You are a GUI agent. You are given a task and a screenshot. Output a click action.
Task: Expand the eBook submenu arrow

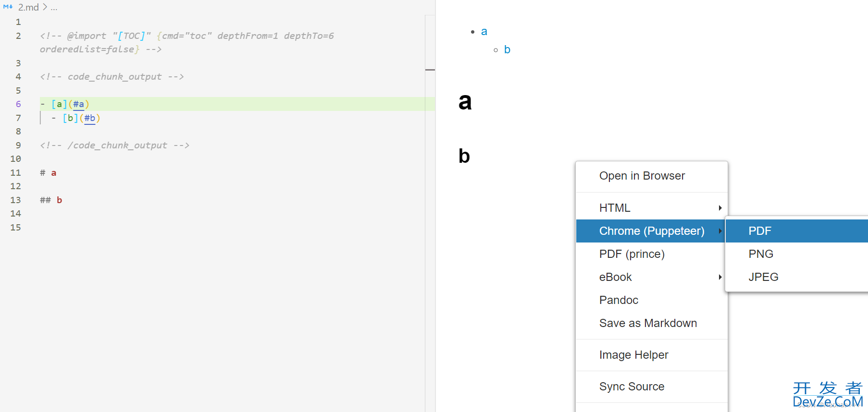click(x=720, y=277)
